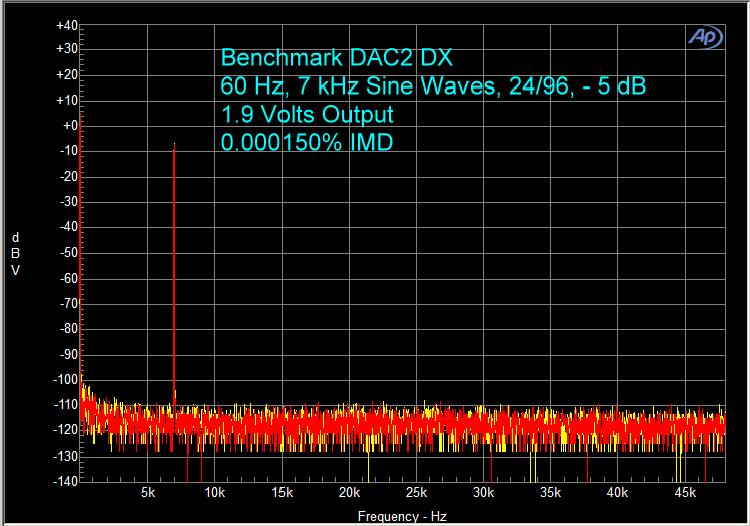This screenshot has height=526, width=750.
Task: Click the '5k' frequency axis label
Action: coord(148,493)
